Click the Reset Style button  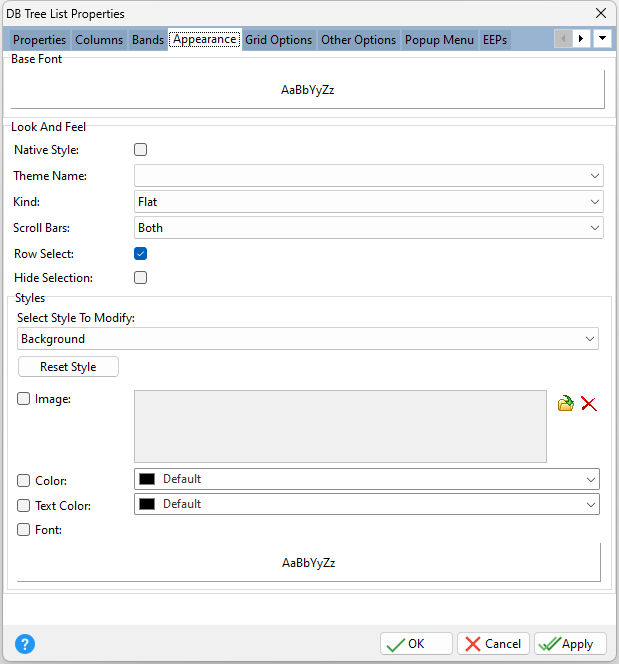coord(68,367)
